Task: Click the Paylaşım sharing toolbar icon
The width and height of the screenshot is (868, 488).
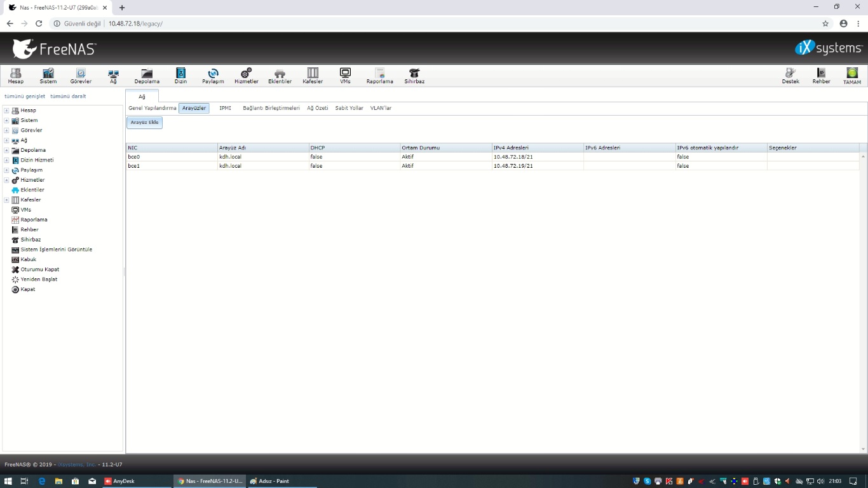Action: click(x=213, y=76)
